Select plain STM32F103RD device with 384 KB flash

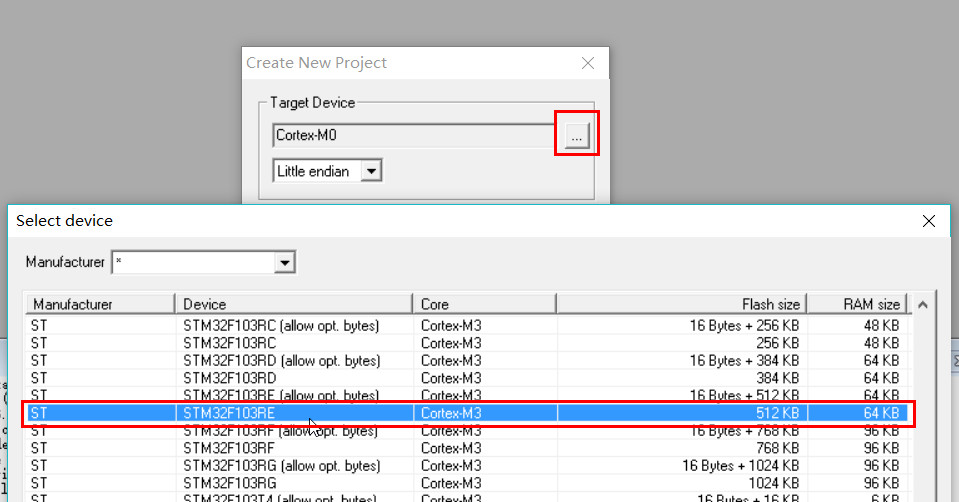click(468, 378)
